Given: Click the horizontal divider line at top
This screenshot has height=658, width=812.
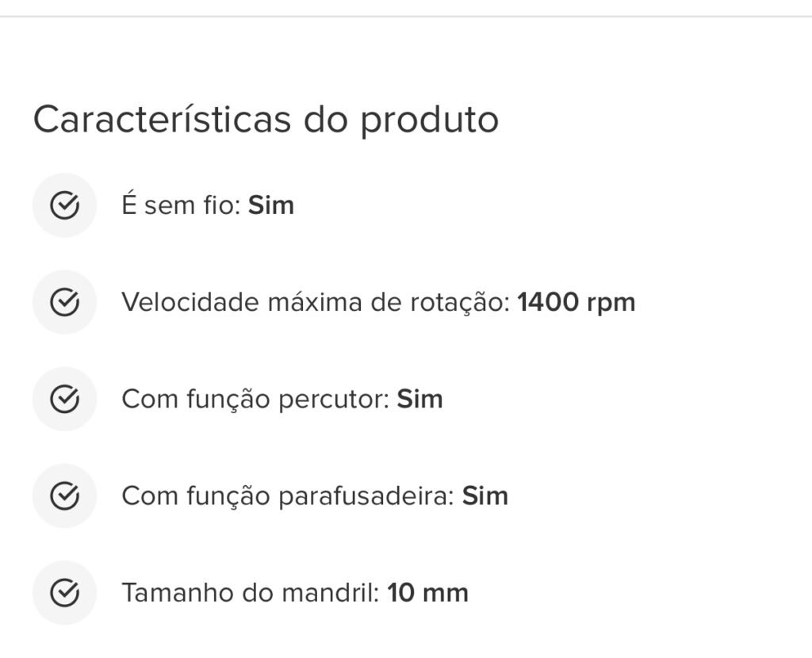Looking at the screenshot, I should point(406,17).
